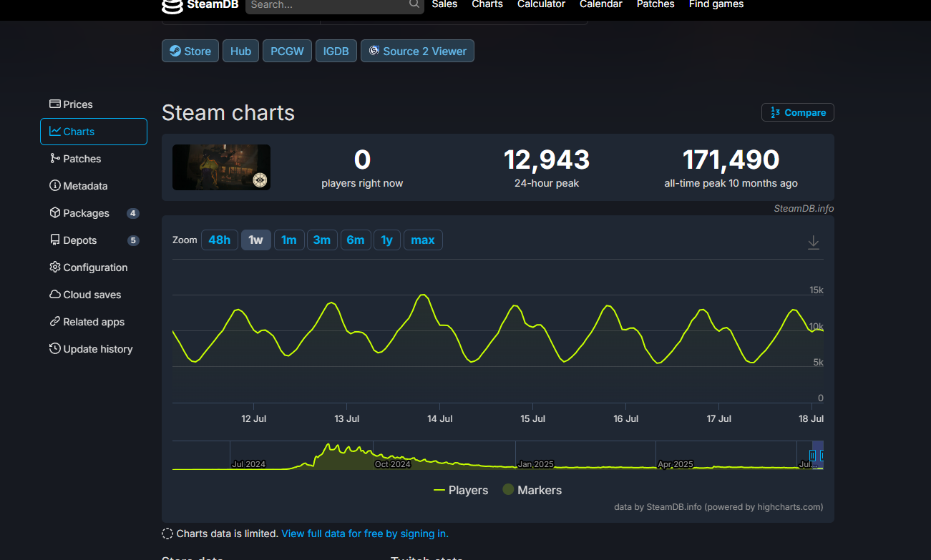Open the Patches top navigation item
This screenshot has width=931, height=560.
click(655, 4)
